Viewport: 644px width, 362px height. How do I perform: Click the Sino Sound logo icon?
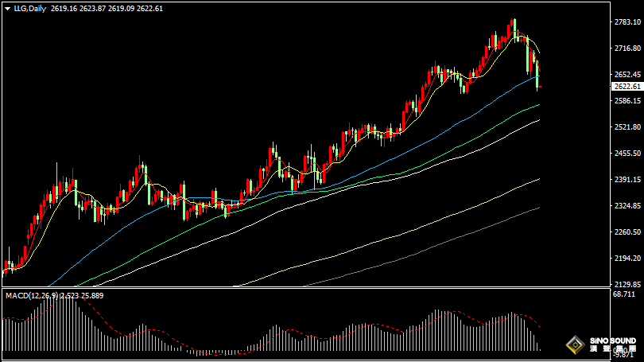pyautogui.click(x=573, y=345)
